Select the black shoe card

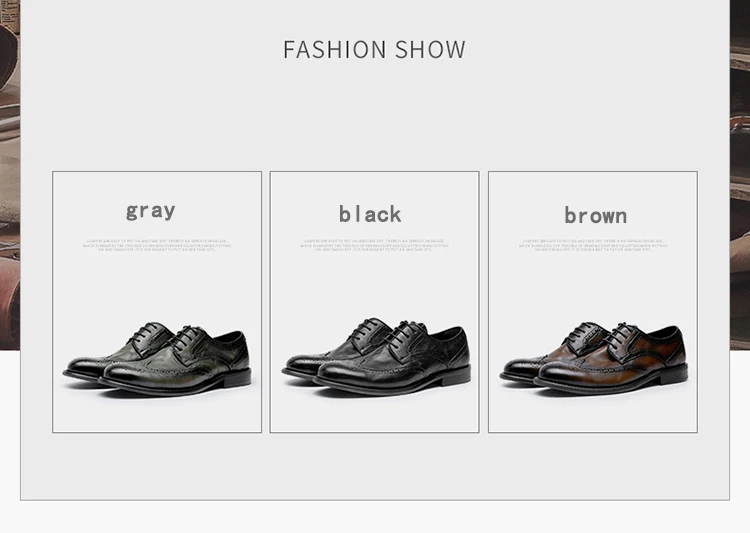[375, 302]
